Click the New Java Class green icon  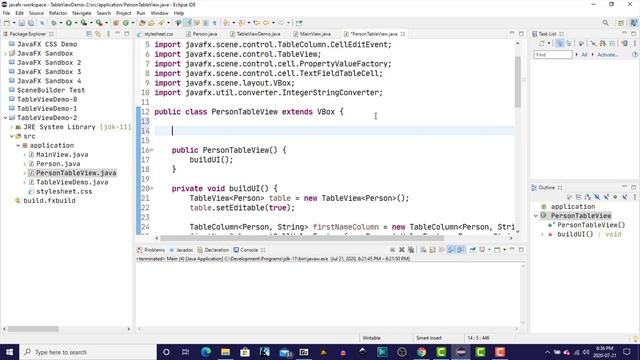(x=126, y=23)
